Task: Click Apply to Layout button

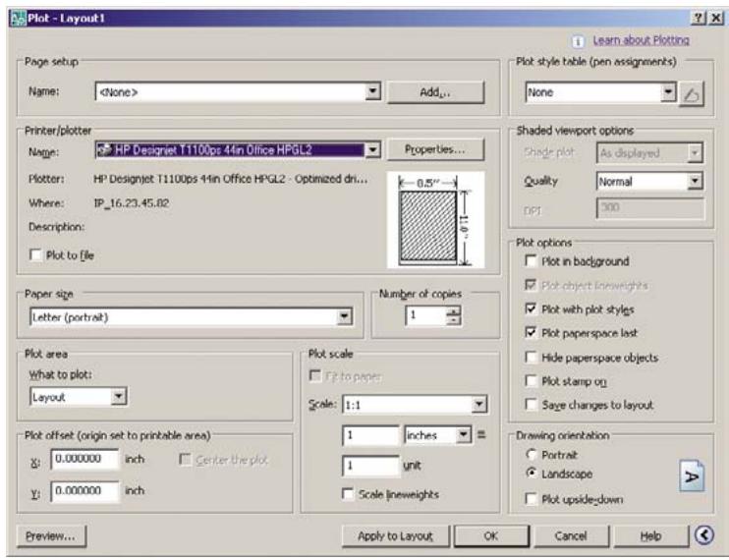Action: point(395,536)
